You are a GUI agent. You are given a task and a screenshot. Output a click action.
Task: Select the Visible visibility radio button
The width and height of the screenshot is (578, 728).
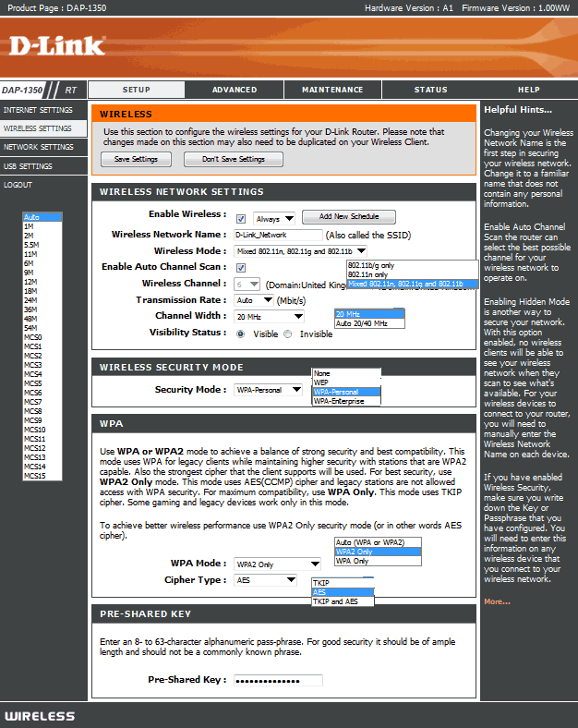point(241,334)
